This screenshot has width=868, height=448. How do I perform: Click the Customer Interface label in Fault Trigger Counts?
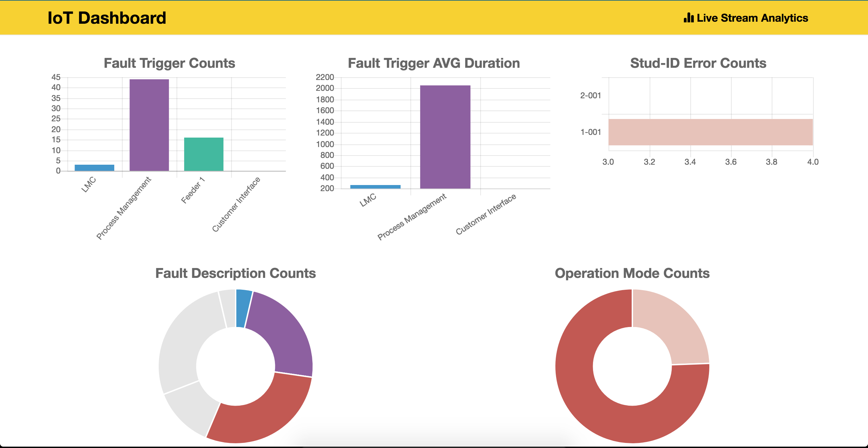pos(236,204)
